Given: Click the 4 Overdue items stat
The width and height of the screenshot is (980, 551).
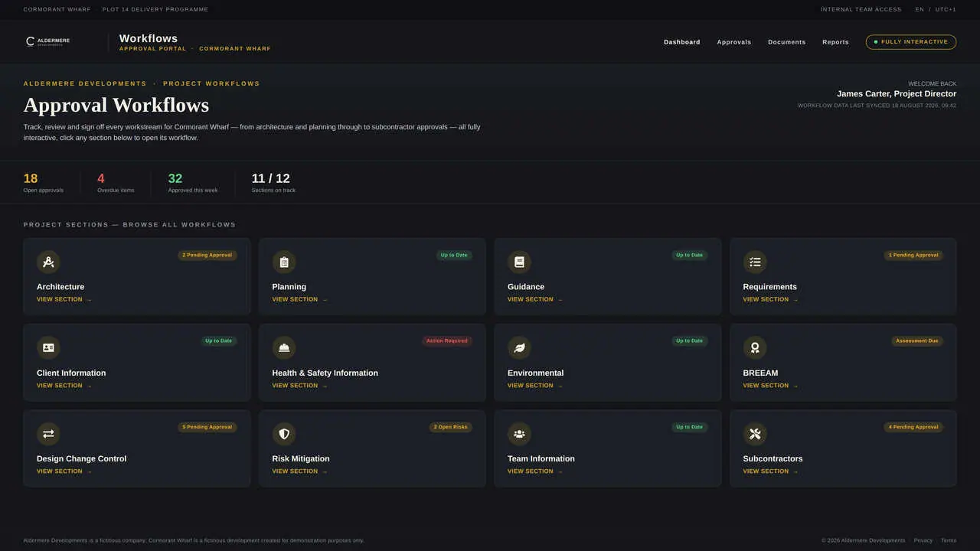Looking at the screenshot, I should (116, 183).
